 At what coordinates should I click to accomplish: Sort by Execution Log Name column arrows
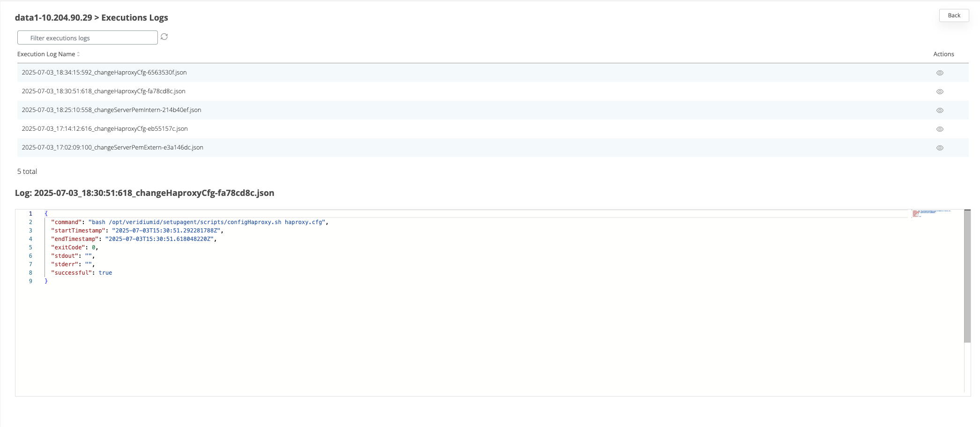coord(78,54)
